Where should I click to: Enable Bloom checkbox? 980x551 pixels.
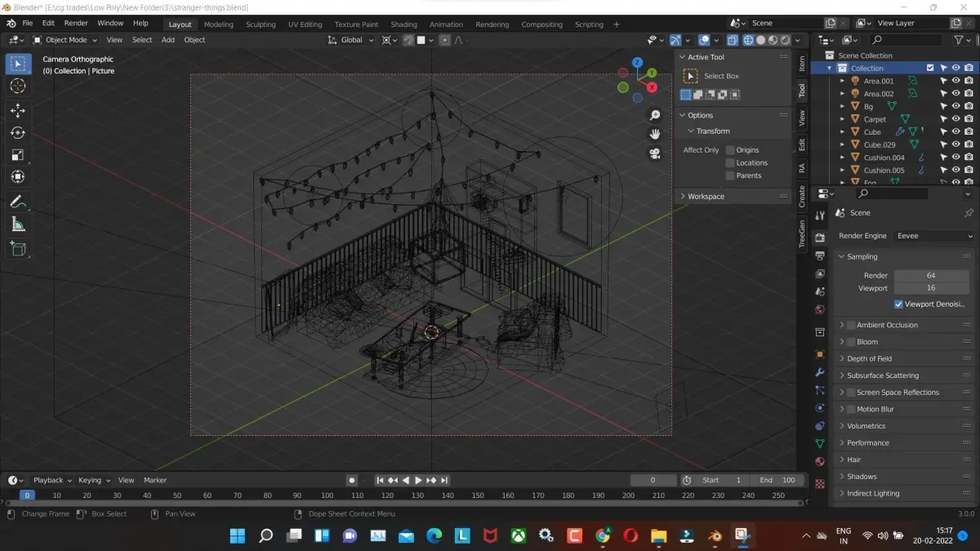coord(851,342)
